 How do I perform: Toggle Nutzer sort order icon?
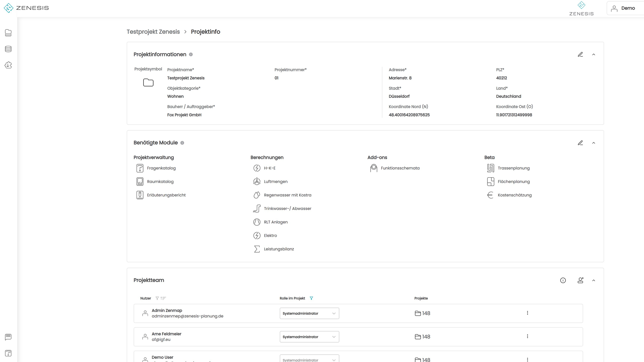click(x=163, y=298)
